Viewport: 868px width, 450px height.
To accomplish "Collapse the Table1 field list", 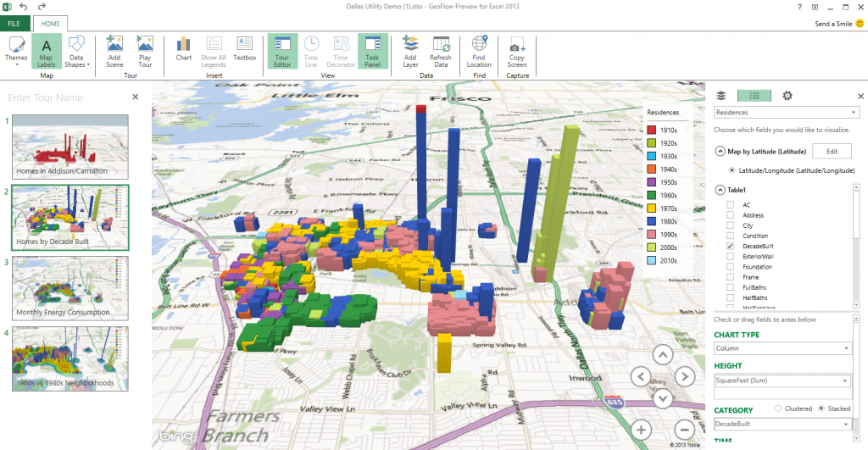I will click(x=721, y=190).
